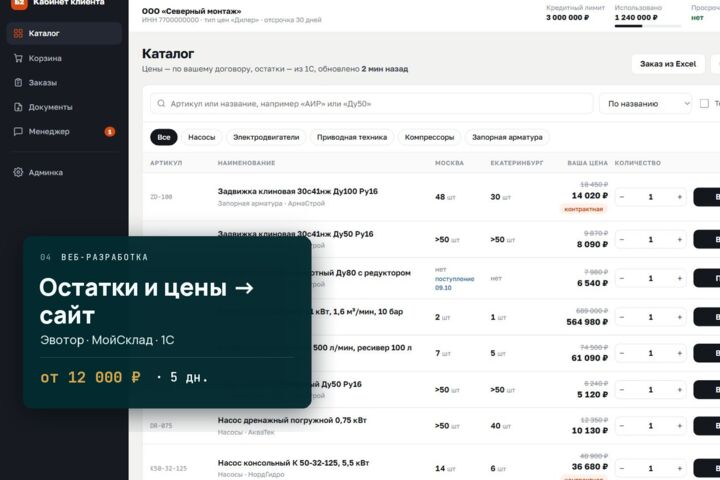Click the quantity field for Задвижка Ду100 Ру16
720x480 pixels.
(x=651, y=197)
